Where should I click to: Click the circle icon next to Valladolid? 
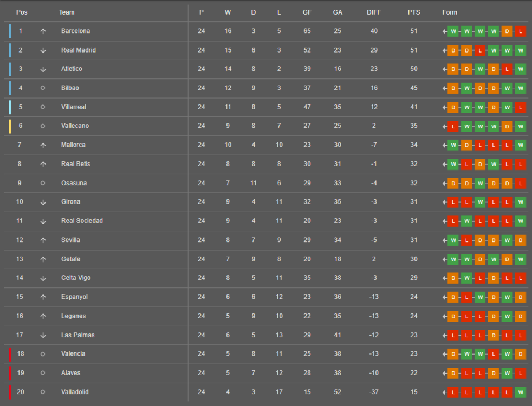[x=43, y=392]
